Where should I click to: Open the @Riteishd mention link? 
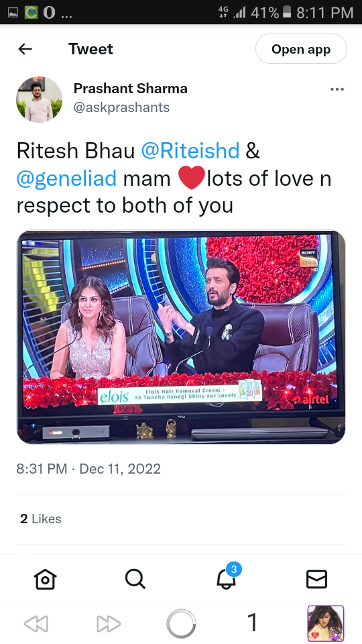[190, 151]
